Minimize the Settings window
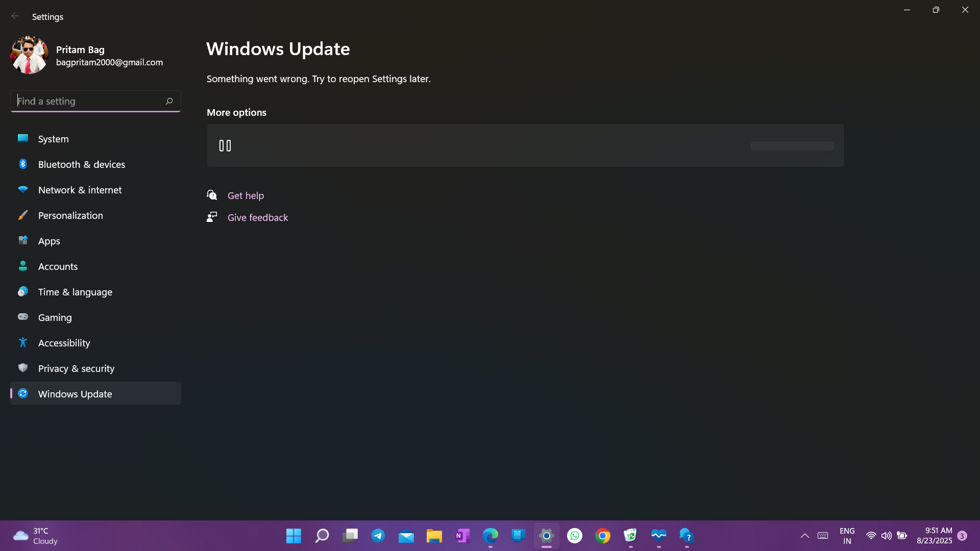This screenshot has height=551, width=980. [x=907, y=10]
